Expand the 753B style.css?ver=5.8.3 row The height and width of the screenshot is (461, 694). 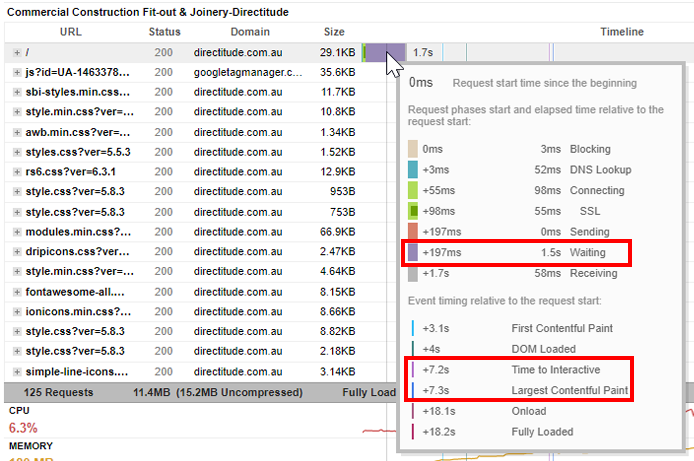pos(17,212)
